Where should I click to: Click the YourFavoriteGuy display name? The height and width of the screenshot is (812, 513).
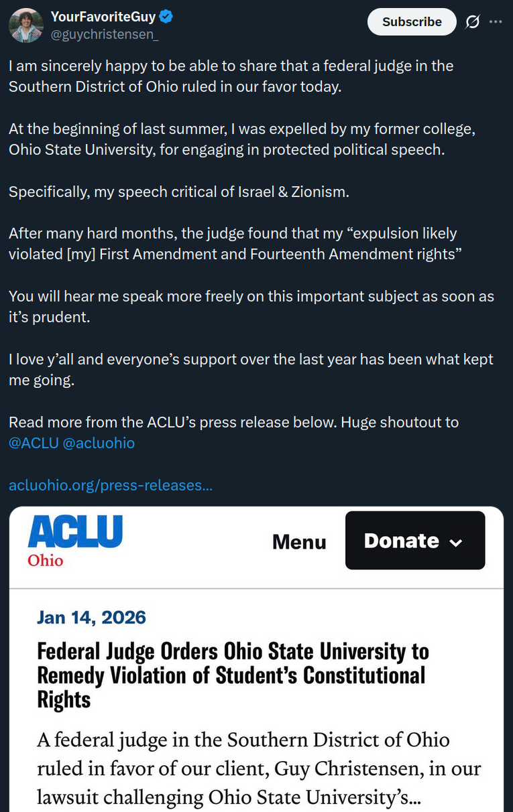103,17
